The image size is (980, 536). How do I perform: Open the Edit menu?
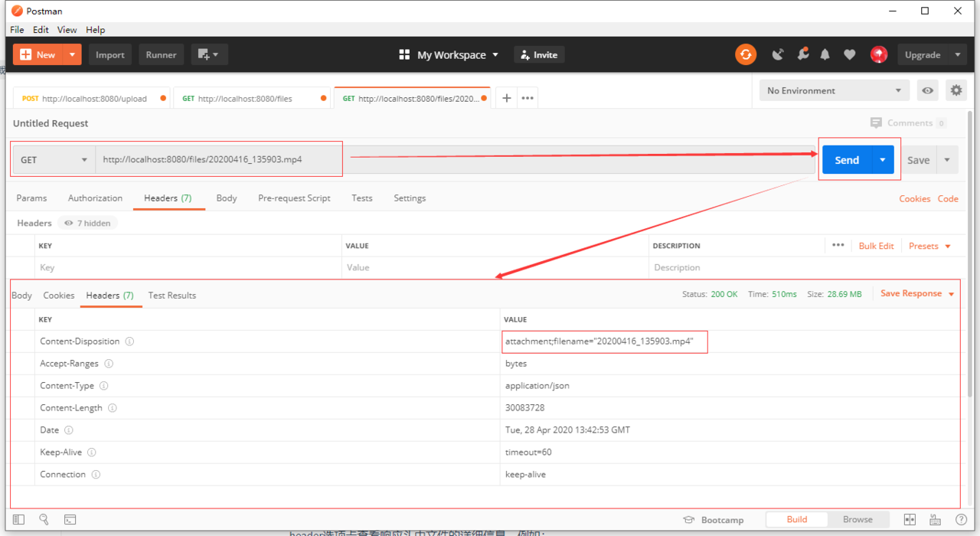41,30
